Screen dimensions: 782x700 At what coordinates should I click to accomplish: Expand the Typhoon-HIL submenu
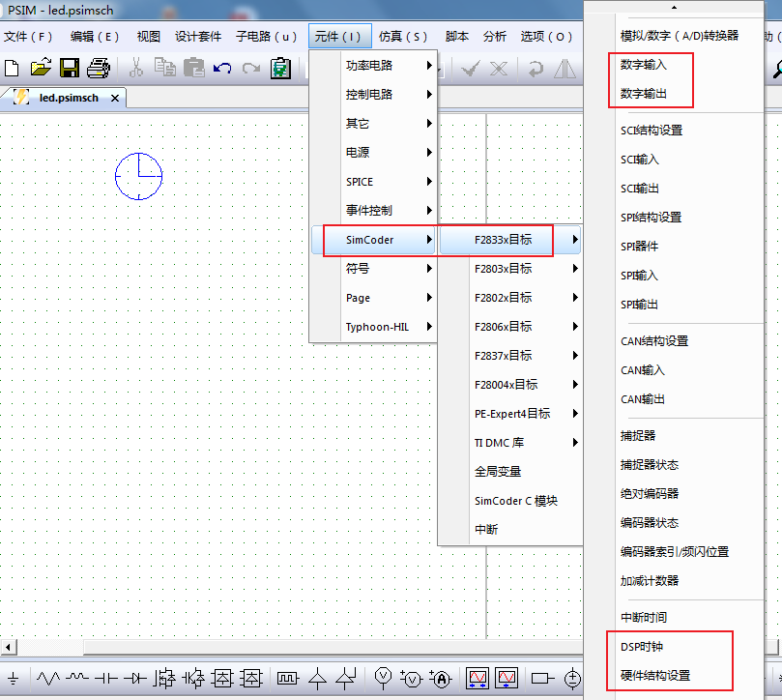[x=373, y=327]
